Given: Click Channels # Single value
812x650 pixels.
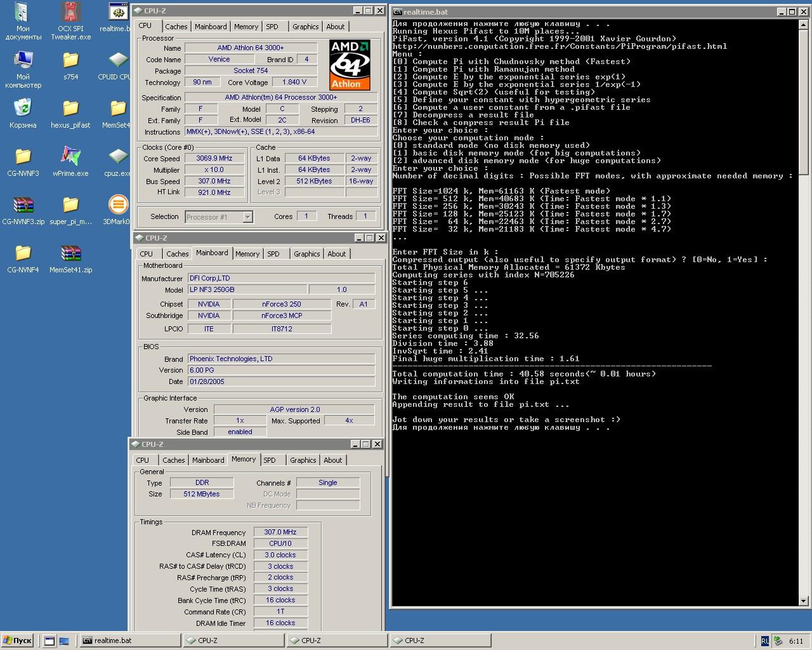Looking at the screenshot, I should [328, 482].
